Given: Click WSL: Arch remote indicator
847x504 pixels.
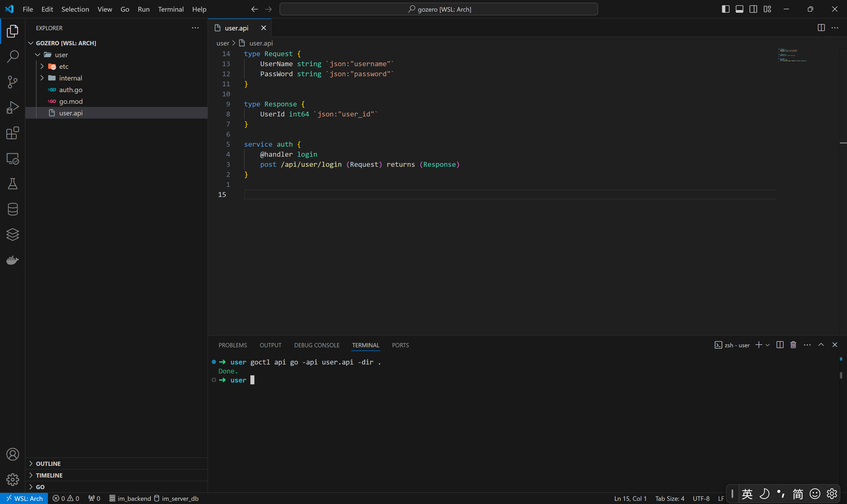Looking at the screenshot, I should (24, 498).
